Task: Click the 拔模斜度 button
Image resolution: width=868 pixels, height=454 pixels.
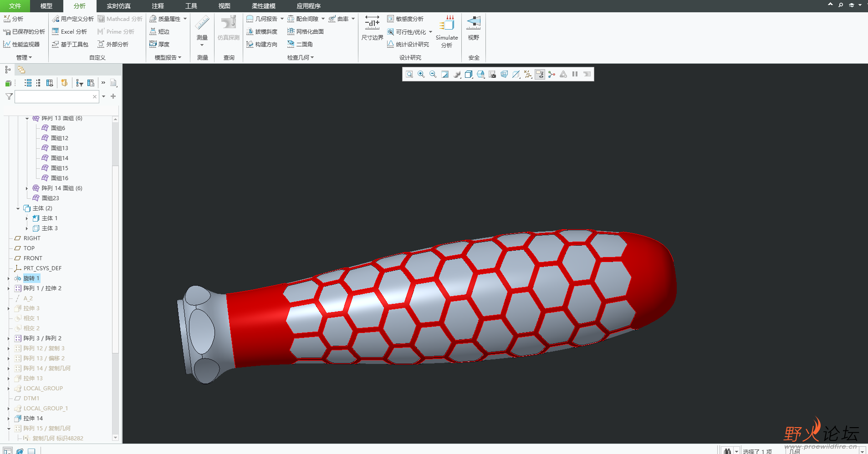Action: [262, 31]
